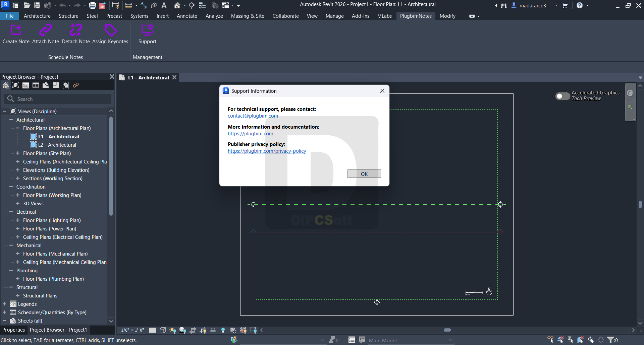Click the Schedules filter icon in Project Browser
644x345 pixels.
coord(36,85)
